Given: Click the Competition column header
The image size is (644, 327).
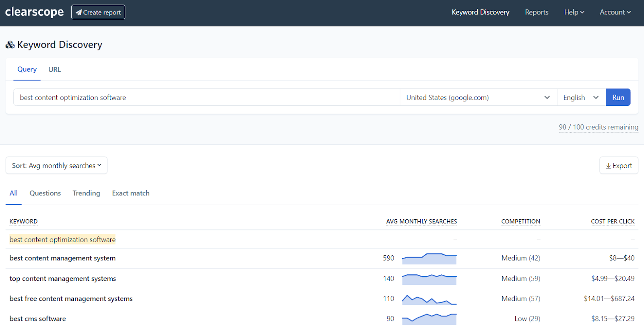Looking at the screenshot, I should 520,221.
